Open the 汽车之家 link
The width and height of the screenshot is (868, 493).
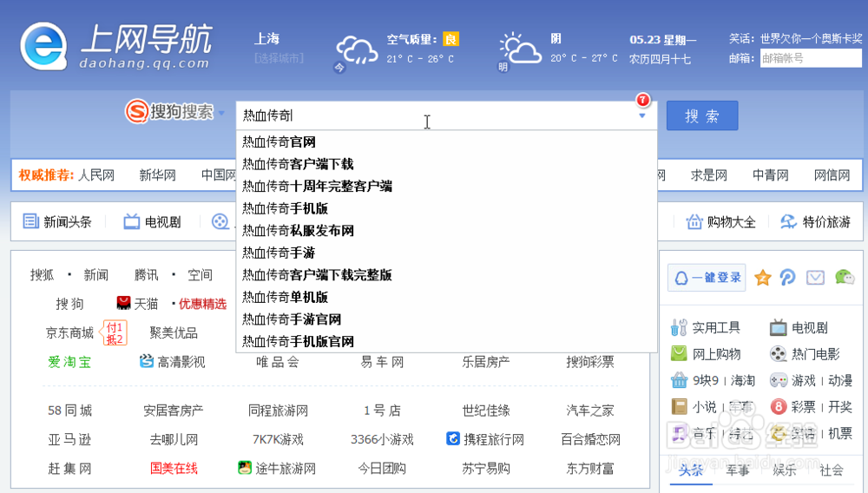click(x=590, y=411)
